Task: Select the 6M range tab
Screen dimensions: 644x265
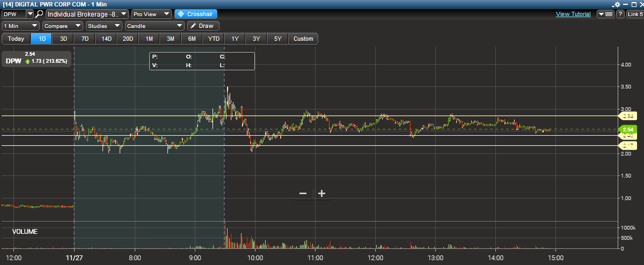Action: [192, 39]
